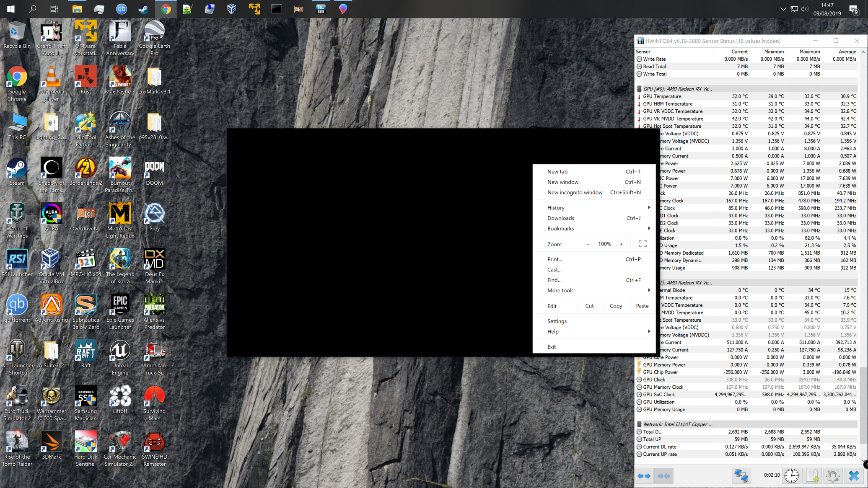This screenshot has height=488, width=868.
Task: Increase zoom with the plus button
Action: pos(621,244)
